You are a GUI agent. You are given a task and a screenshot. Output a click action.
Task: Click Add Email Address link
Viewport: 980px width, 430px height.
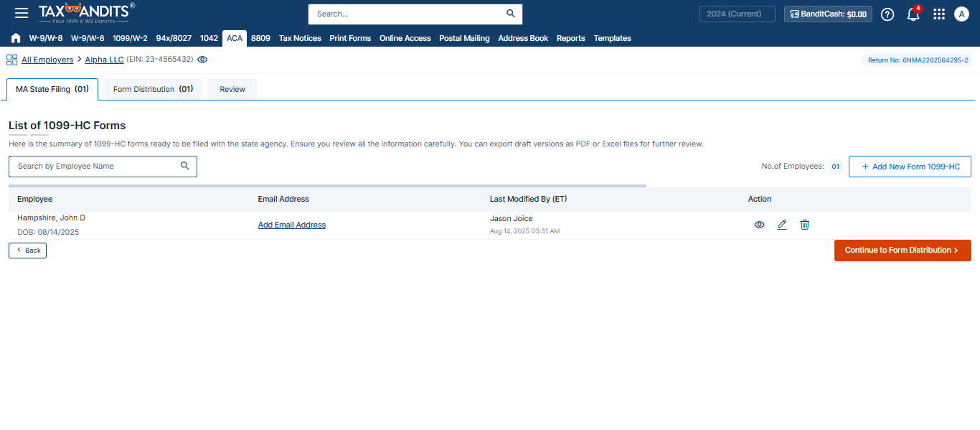point(292,225)
